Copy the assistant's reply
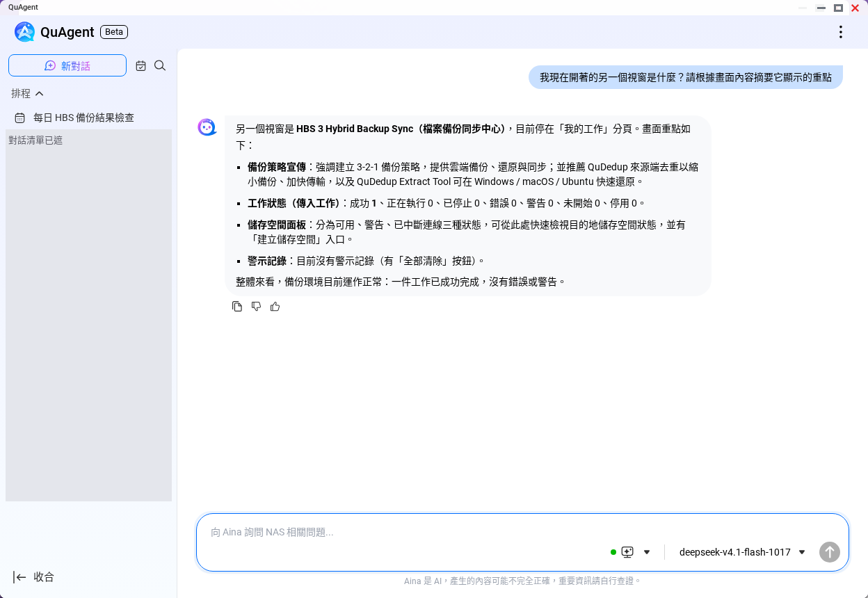 (x=237, y=307)
